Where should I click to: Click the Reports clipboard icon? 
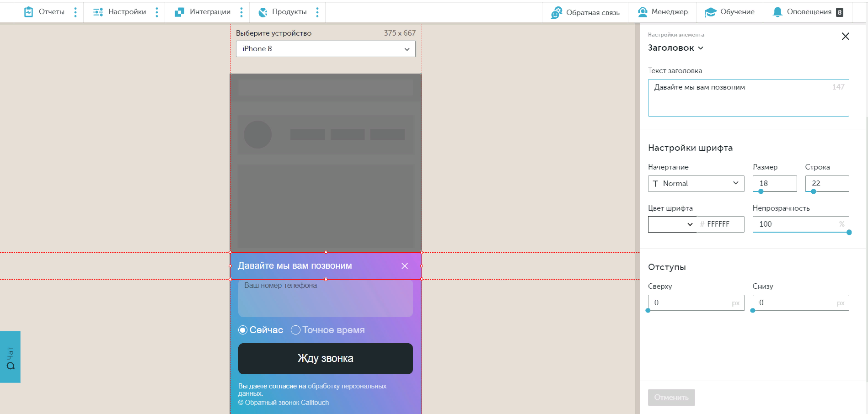(28, 12)
